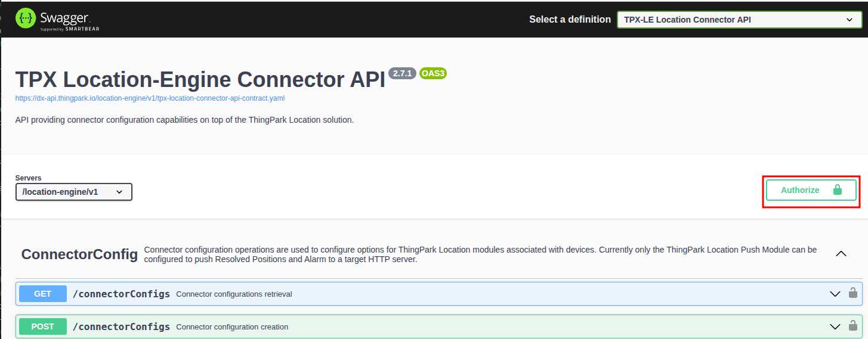Click the GET /connectorConfigs path text
This screenshot has height=339, width=868.
click(x=122, y=294)
